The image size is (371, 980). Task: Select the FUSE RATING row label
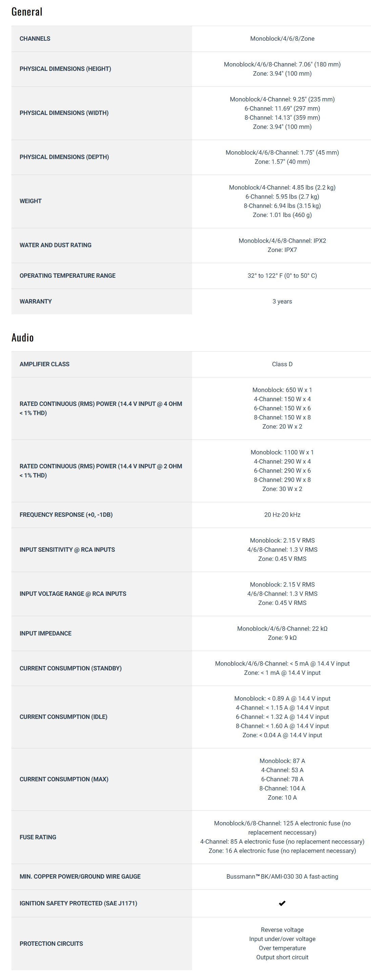tap(38, 837)
